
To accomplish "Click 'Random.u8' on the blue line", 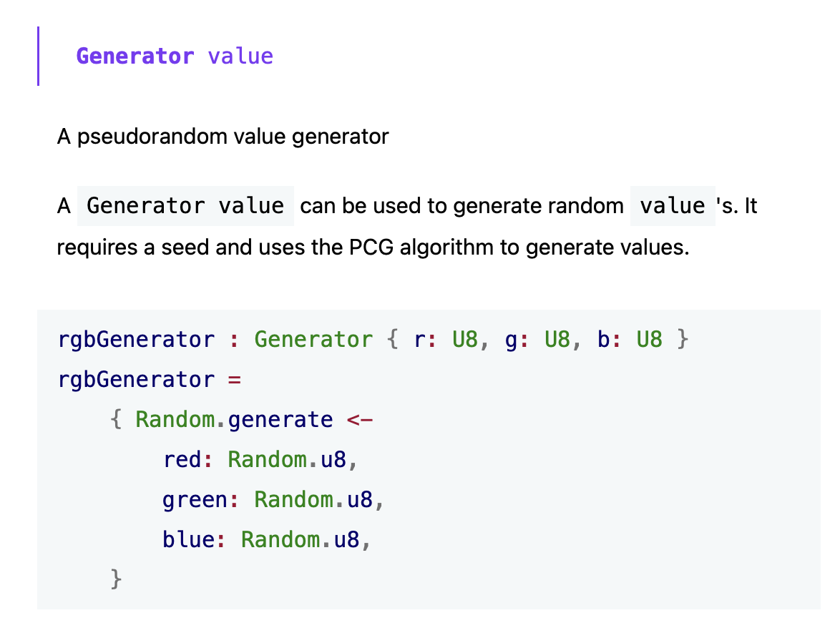I will [x=300, y=539].
